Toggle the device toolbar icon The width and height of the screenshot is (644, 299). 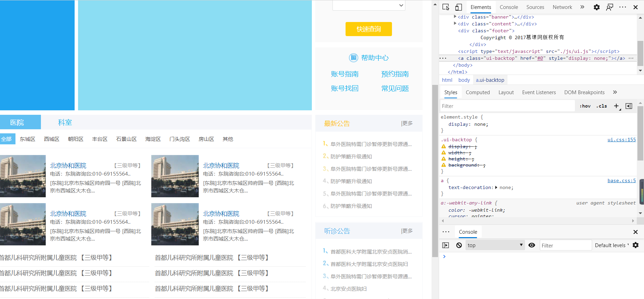[458, 7]
